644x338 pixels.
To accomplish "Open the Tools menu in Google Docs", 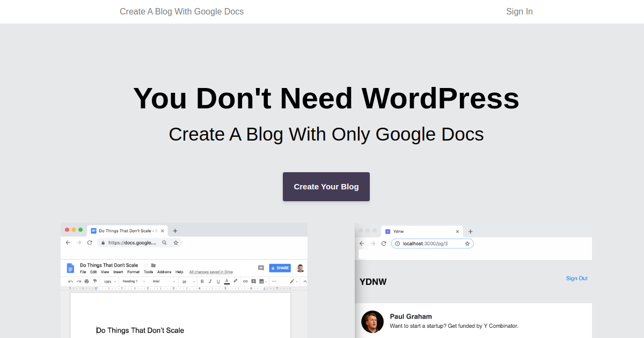I will pyautogui.click(x=148, y=272).
